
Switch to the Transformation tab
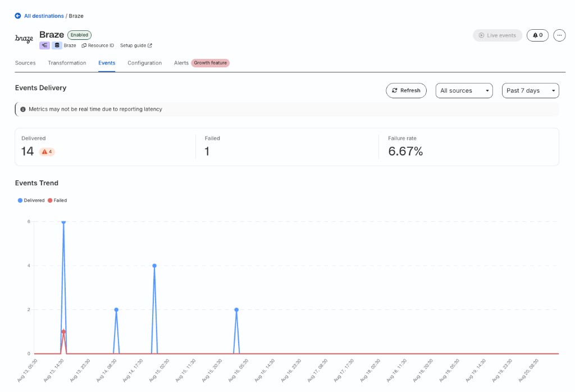pos(67,63)
